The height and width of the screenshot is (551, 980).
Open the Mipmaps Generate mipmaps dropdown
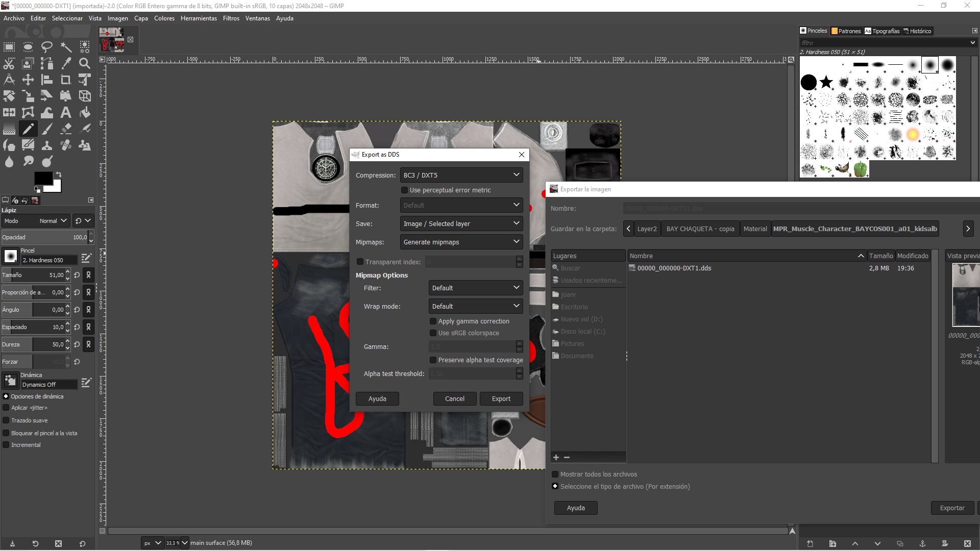pos(461,242)
